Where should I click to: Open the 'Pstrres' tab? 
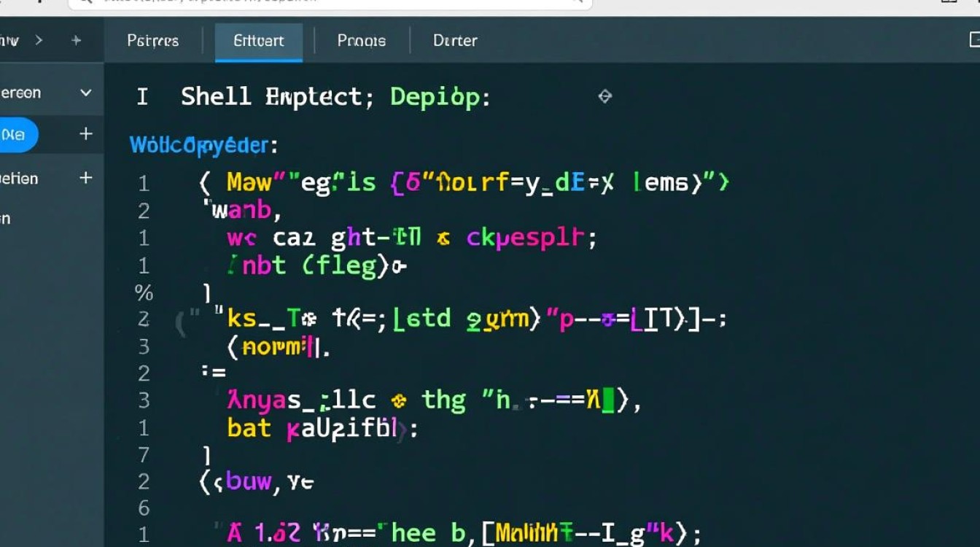[x=153, y=41]
